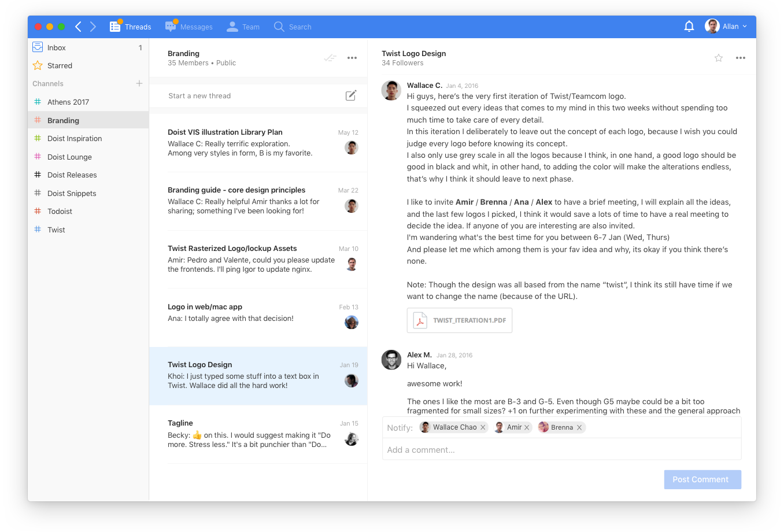
Task: Click the Add a comment field
Action: [x=561, y=449]
